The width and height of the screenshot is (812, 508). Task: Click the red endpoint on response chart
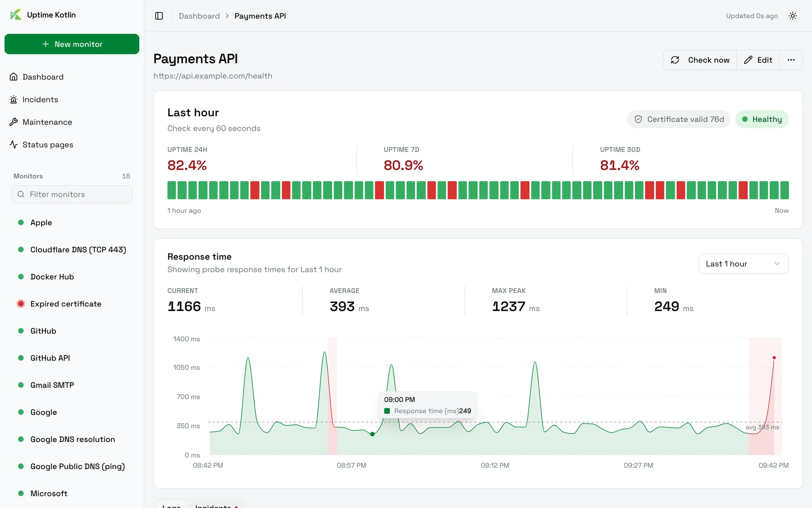click(774, 358)
